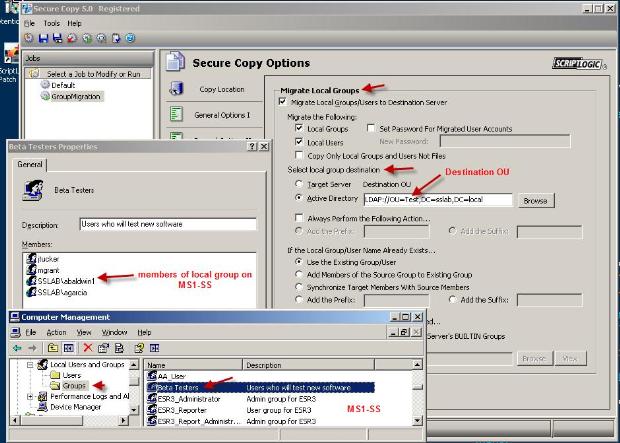Open Window menu in Computer Management
Image resolution: width=620 pixels, height=443 pixels.
pyautogui.click(x=115, y=332)
